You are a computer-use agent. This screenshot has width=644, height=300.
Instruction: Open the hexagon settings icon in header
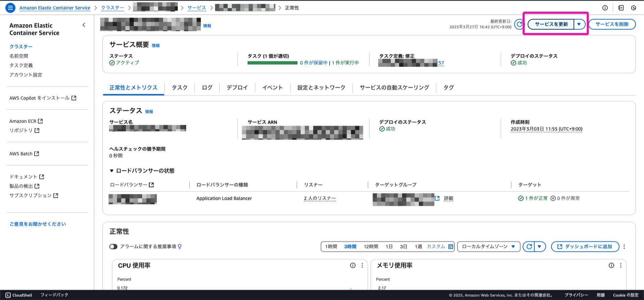(x=634, y=8)
